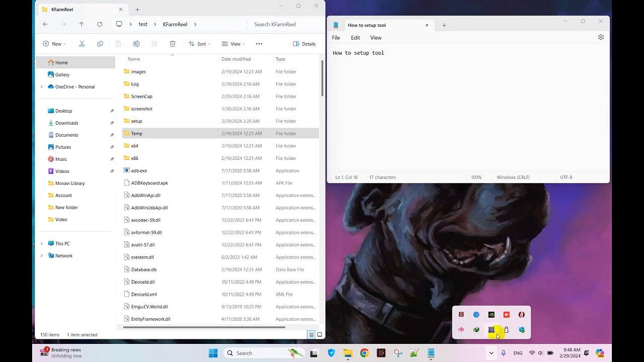Open Windows Security icon in tray overflow
644x362 pixels.
522,330
